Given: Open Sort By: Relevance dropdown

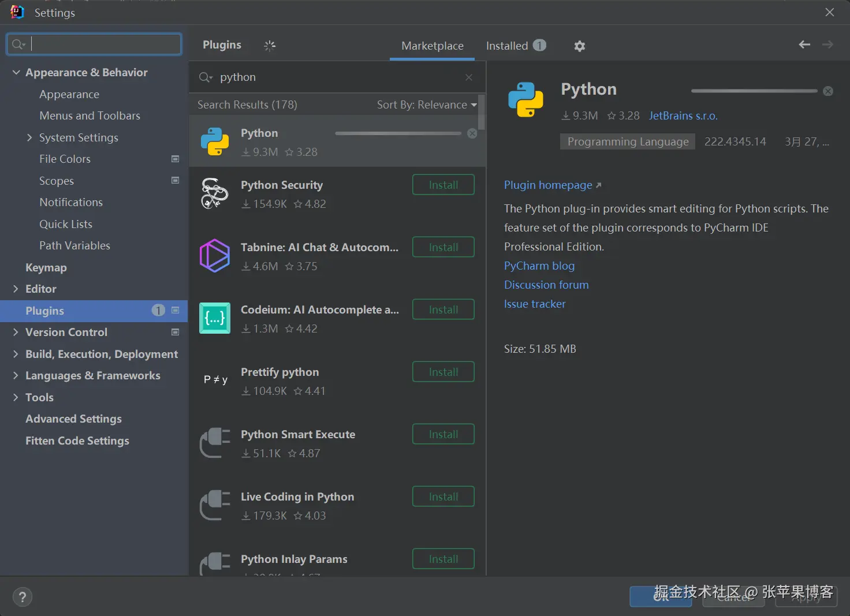Looking at the screenshot, I should click(x=427, y=104).
